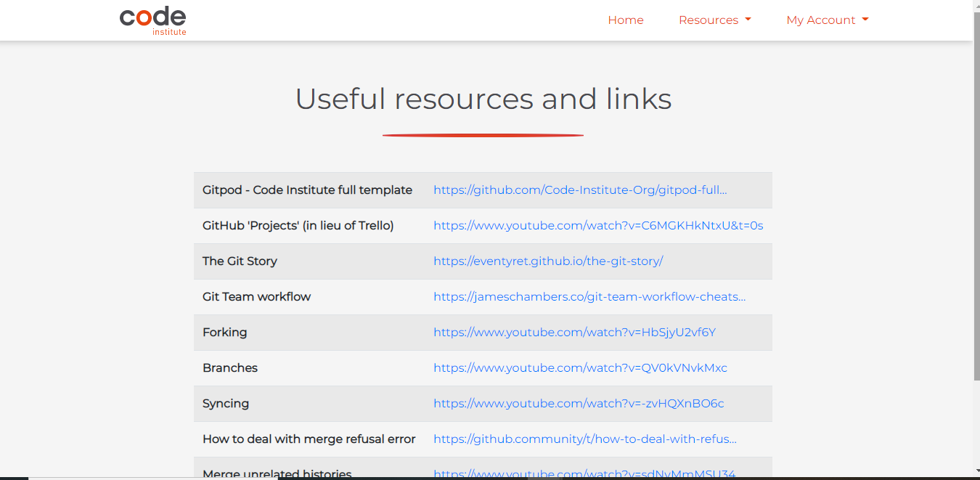Select the 'Branches' row label
Viewport: 980px width, 480px height.
click(230, 368)
